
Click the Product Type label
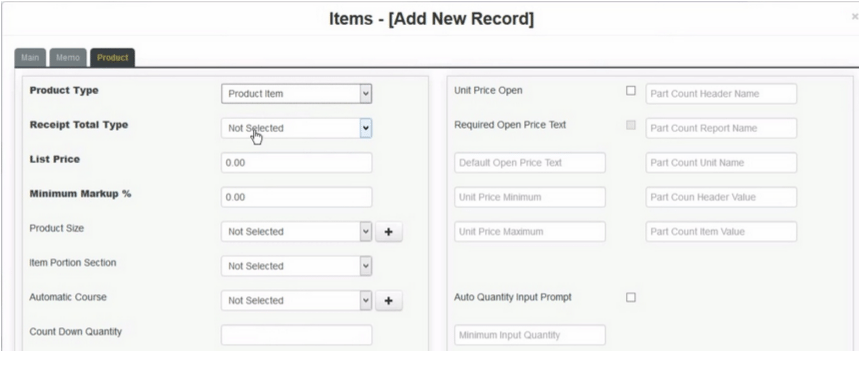pos(64,91)
